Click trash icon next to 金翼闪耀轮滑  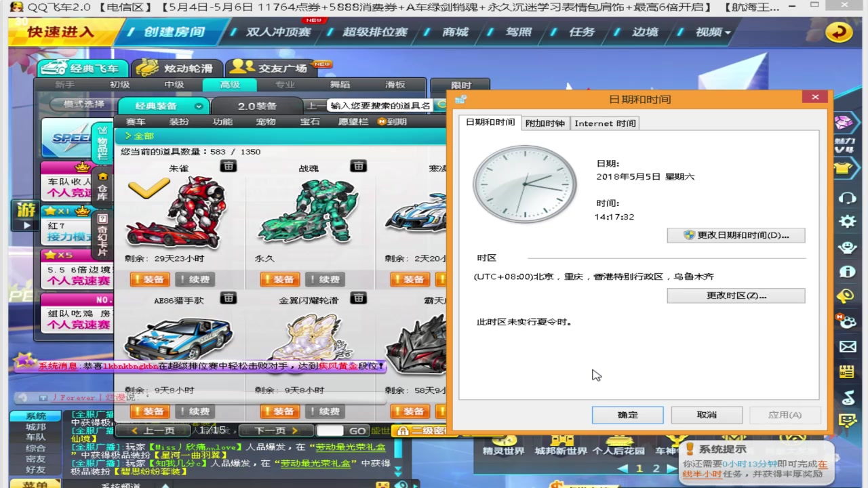click(358, 298)
